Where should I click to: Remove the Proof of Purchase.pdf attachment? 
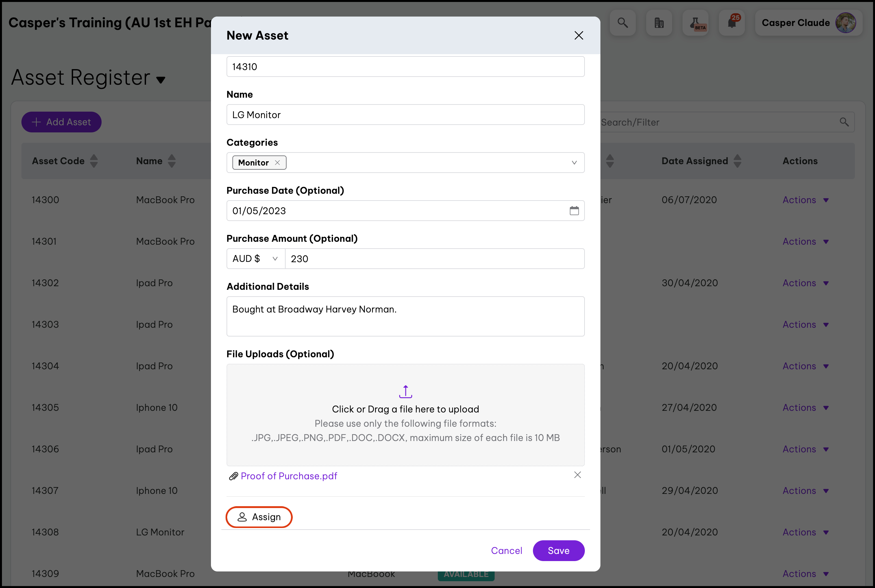pyautogui.click(x=577, y=475)
